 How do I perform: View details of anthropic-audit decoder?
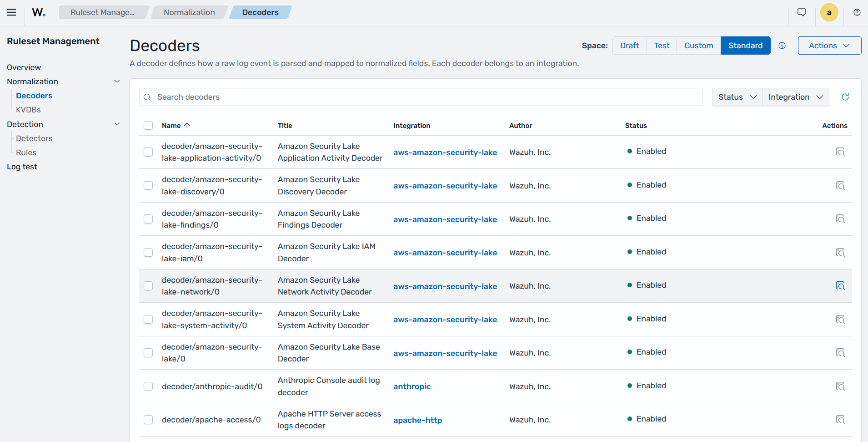click(x=840, y=386)
